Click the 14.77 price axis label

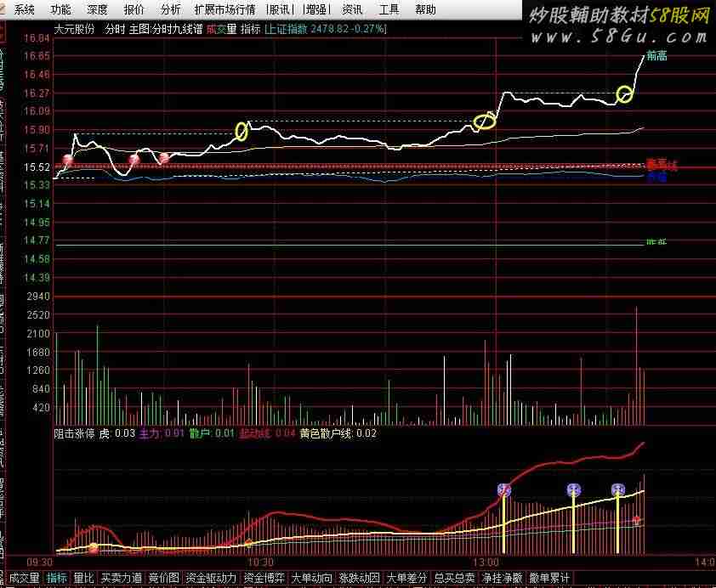pos(37,240)
